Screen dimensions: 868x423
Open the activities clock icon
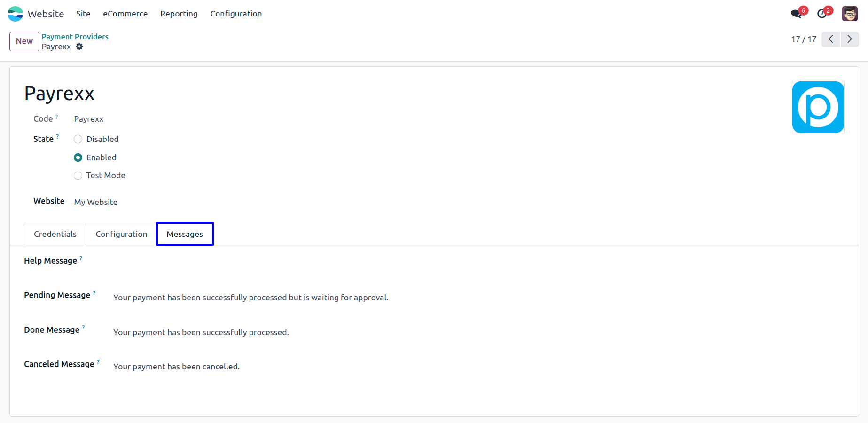822,14
